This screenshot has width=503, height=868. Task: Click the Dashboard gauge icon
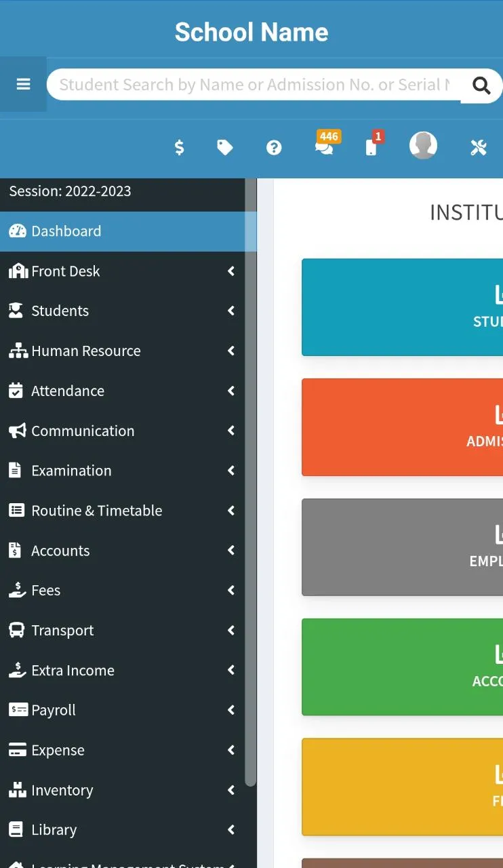pos(17,231)
